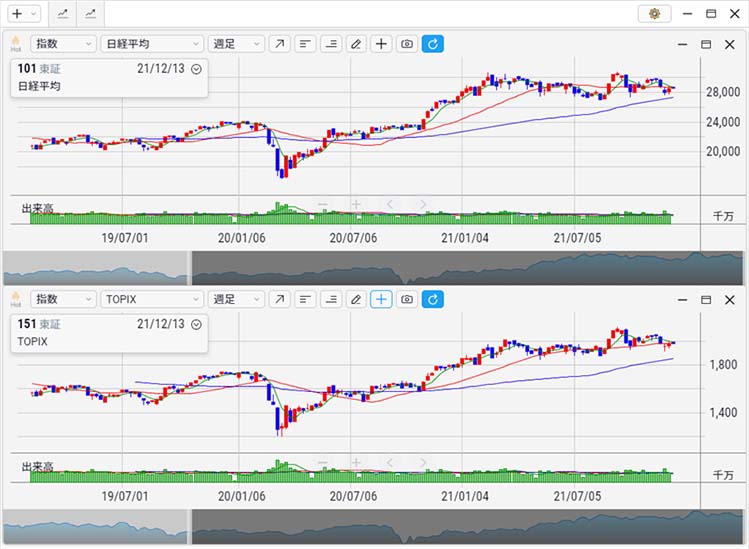
Task: Zoom in using plus control on 日経平均 chart
Action: coord(356,205)
